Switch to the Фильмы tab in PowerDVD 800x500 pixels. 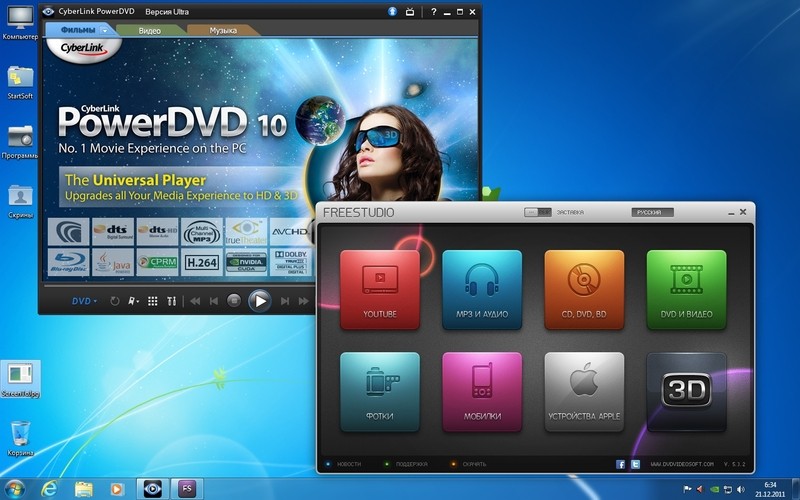tap(78, 30)
